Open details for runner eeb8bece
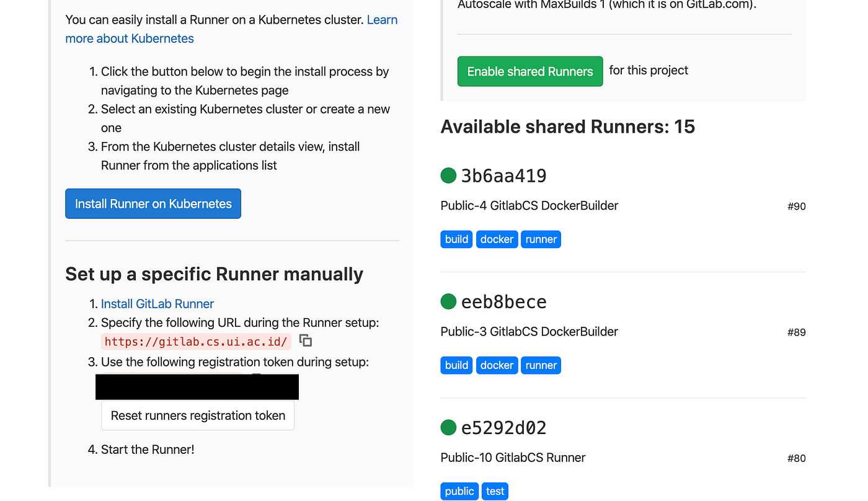The width and height of the screenshot is (868, 501). coord(503,301)
